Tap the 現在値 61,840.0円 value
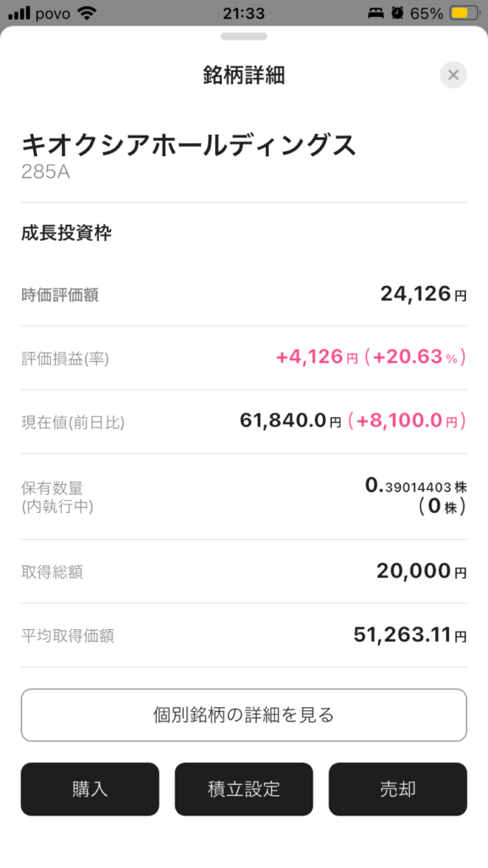Image resolution: width=488 pixels, height=868 pixels. coord(291,421)
